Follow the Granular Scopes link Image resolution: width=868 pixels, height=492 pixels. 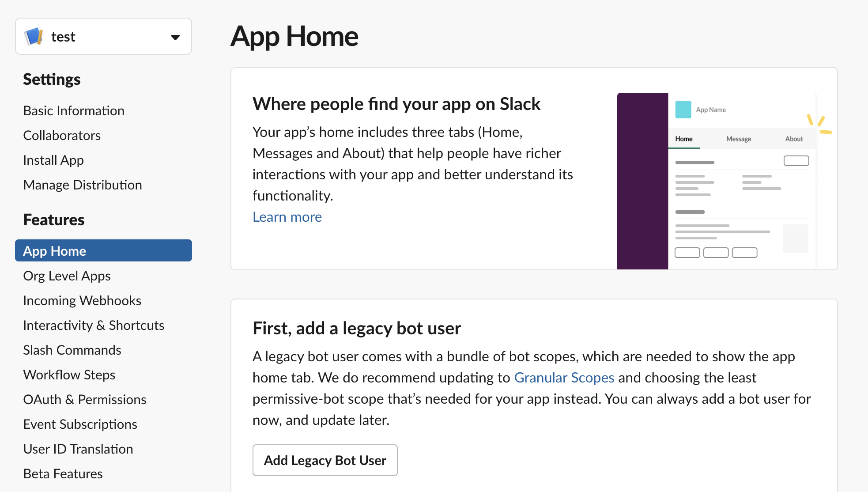[x=564, y=378]
